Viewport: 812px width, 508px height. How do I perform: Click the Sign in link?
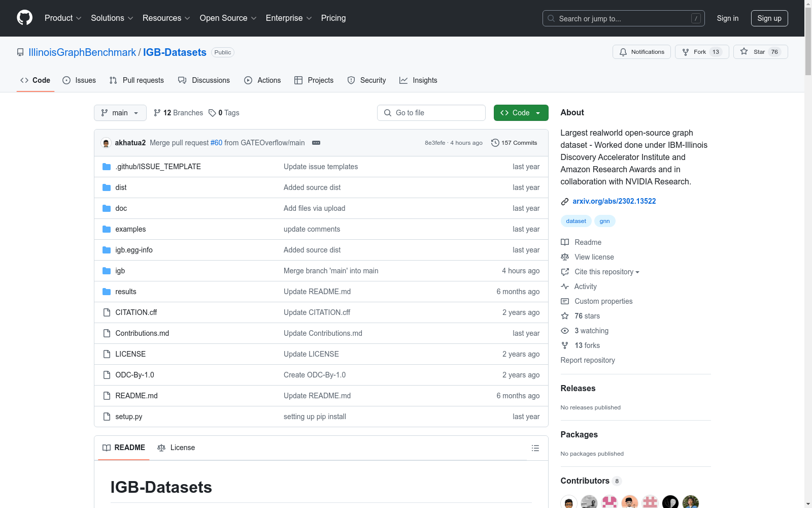tap(728, 18)
